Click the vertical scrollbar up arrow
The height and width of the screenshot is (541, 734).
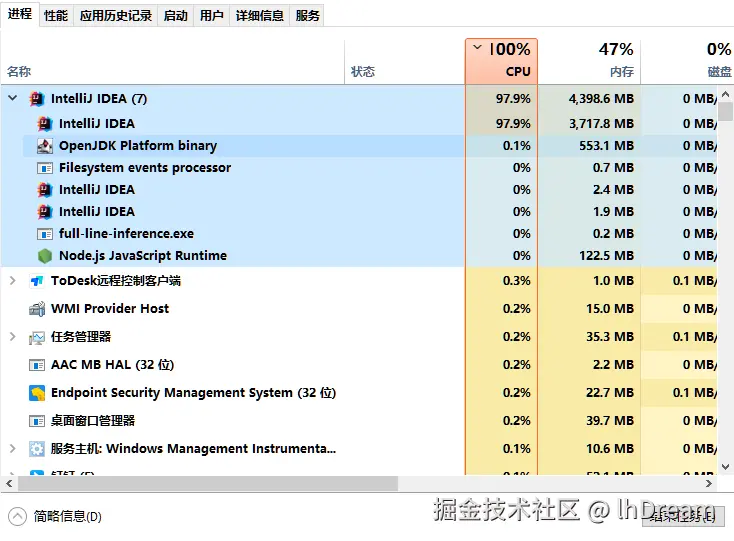click(x=726, y=95)
